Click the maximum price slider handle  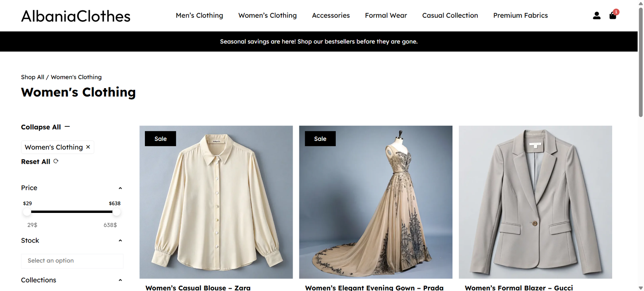click(116, 212)
